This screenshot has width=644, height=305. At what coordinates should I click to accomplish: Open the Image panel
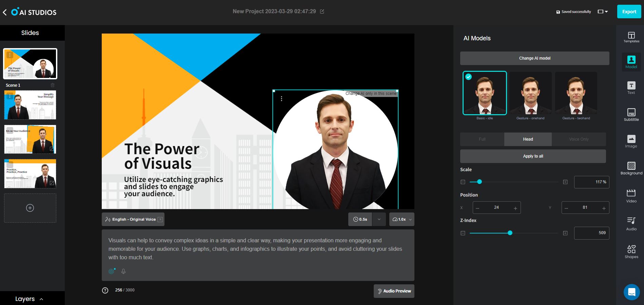click(631, 141)
